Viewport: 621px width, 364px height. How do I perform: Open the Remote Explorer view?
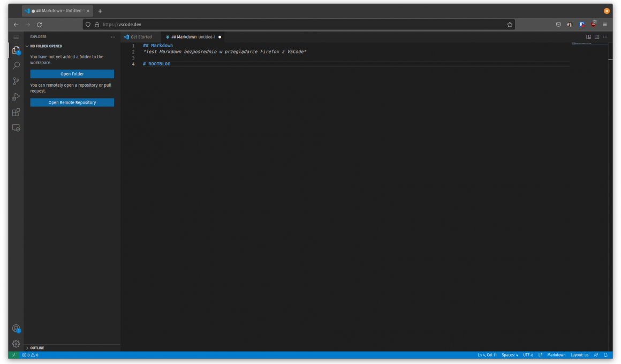pos(16,128)
